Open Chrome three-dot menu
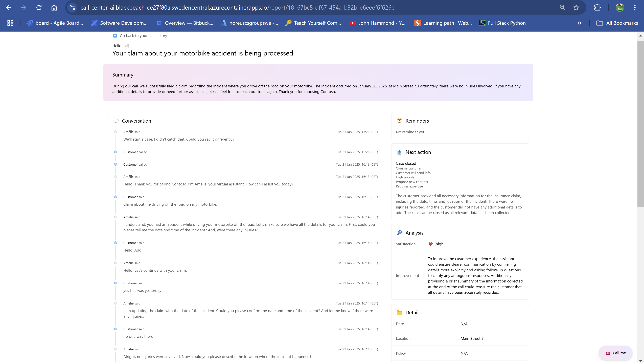This screenshot has width=644, height=362. click(635, 8)
